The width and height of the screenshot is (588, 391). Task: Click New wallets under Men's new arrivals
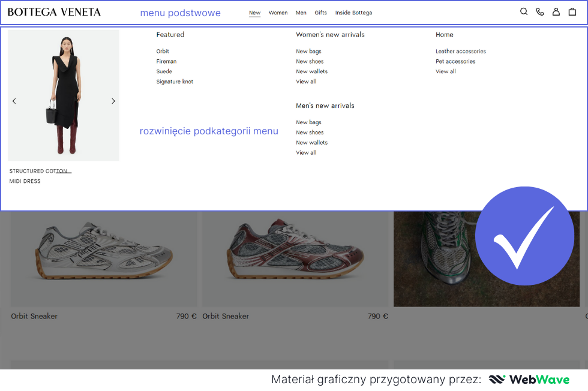pos(311,143)
